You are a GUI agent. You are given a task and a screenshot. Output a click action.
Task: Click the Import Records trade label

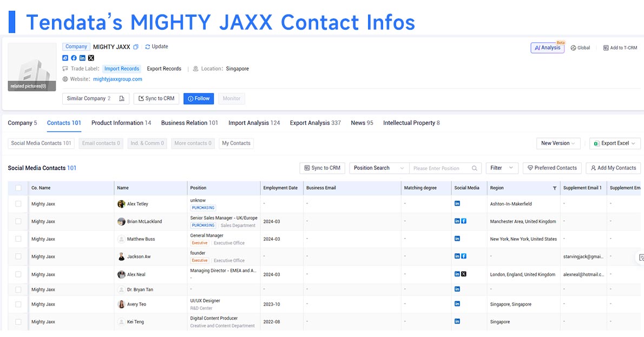pyautogui.click(x=122, y=69)
